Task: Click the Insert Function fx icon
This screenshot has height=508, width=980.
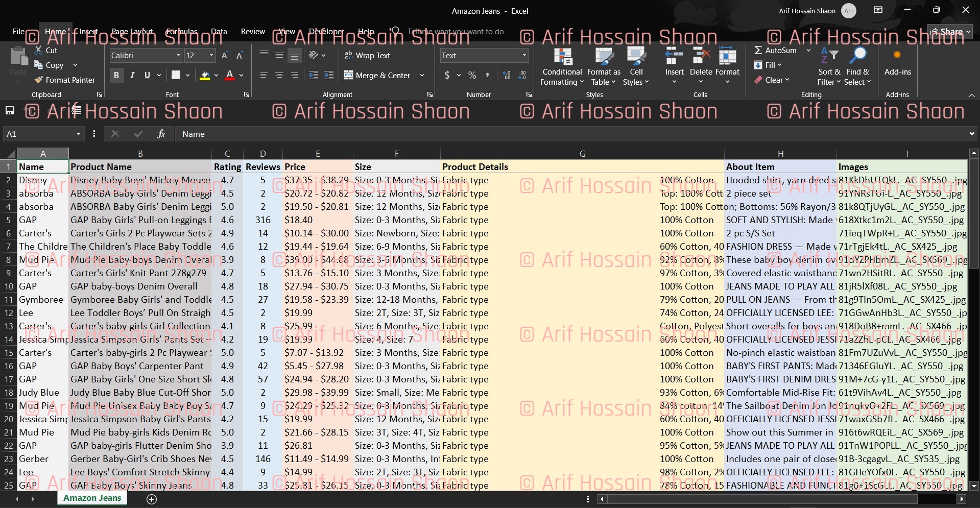Action: [x=161, y=134]
